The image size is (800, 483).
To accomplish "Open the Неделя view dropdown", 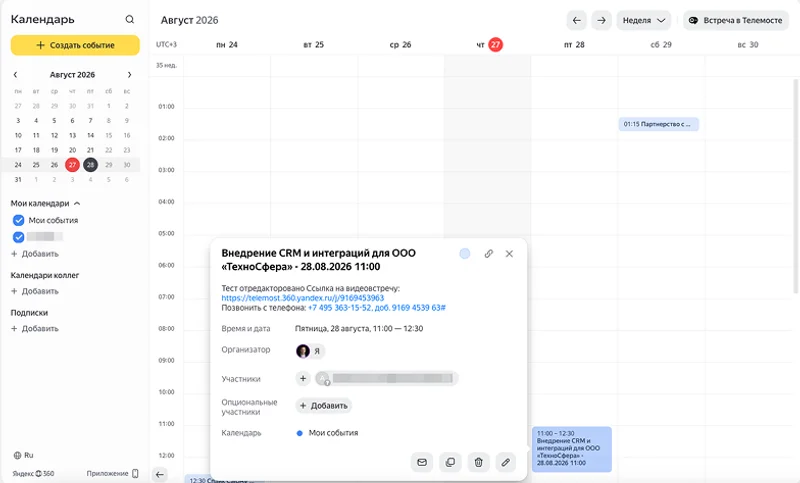I will click(644, 20).
